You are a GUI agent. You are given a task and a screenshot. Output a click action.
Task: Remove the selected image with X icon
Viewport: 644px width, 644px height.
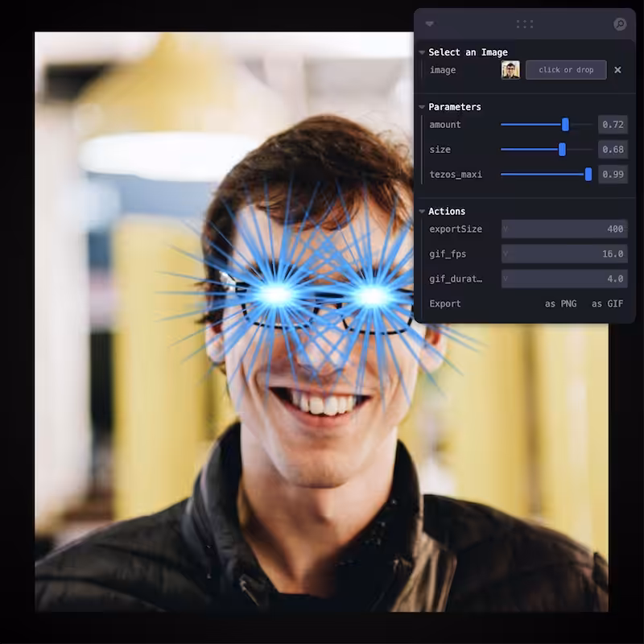[x=617, y=70]
